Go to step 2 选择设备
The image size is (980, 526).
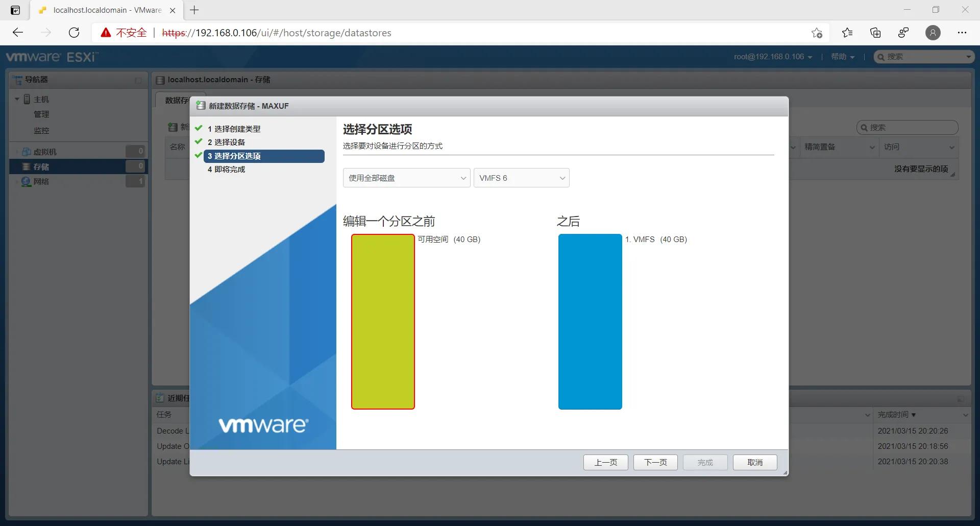[226, 142]
